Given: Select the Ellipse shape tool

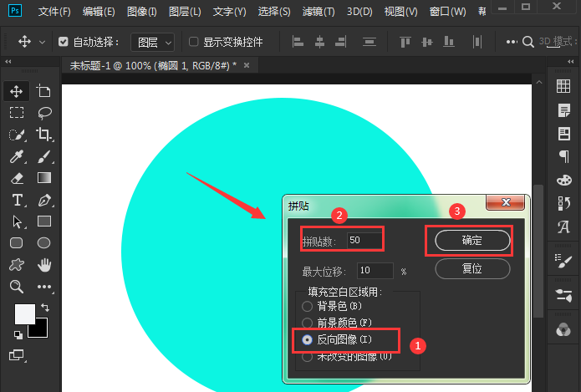Looking at the screenshot, I should tap(44, 243).
